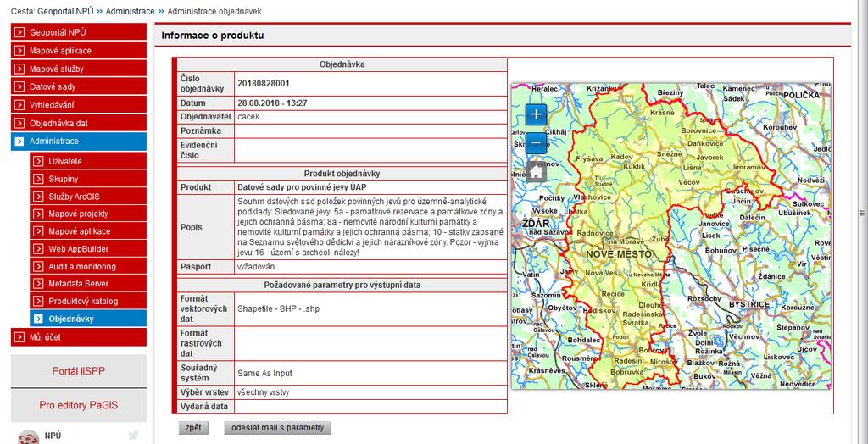The width and height of the screenshot is (868, 444).
Task: Click arrow icon beside Mapové služby
Action: pyautogui.click(x=19, y=69)
